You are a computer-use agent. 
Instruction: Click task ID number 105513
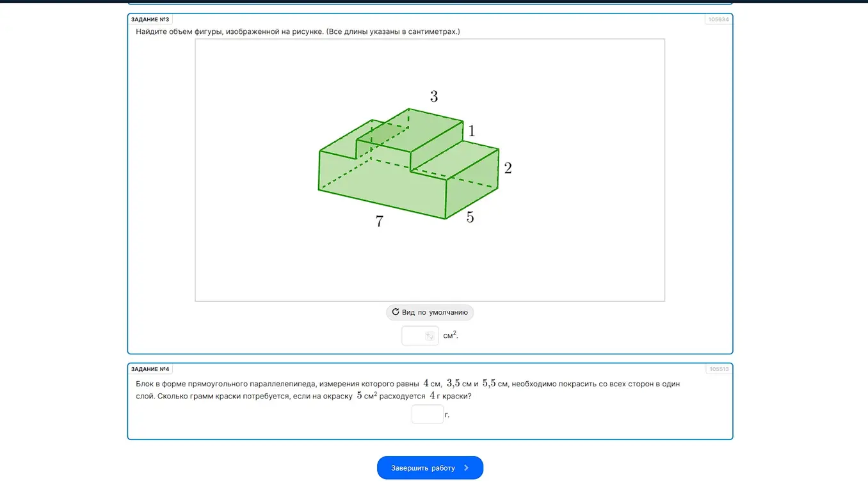718,369
